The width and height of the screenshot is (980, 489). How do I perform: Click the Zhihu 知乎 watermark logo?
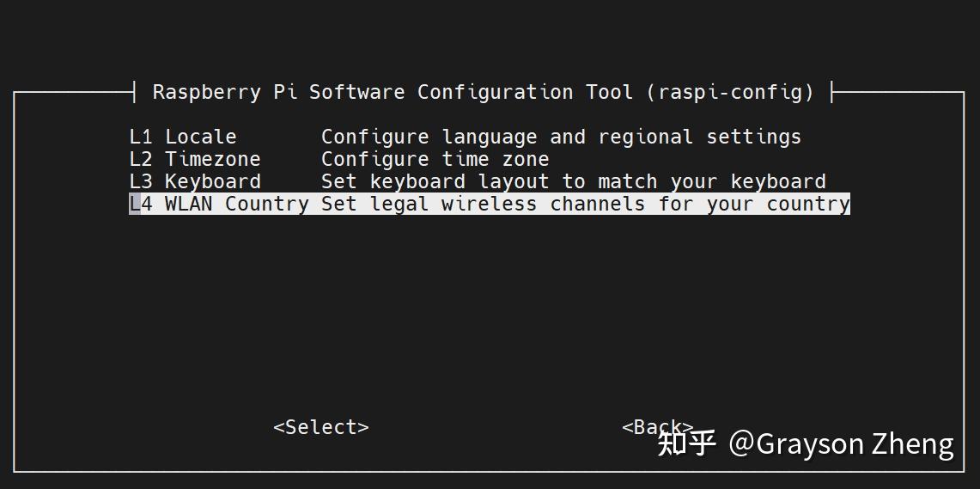(686, 443)
